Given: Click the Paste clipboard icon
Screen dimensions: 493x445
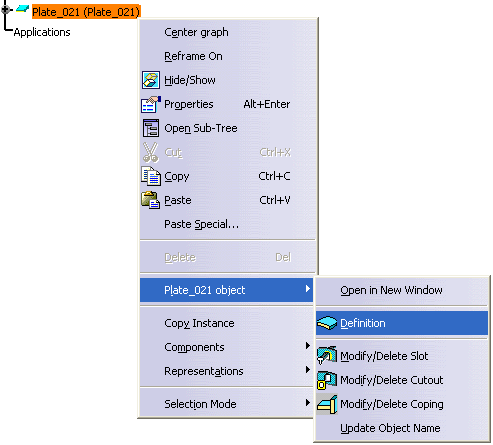Looking at the screenshot, I should (x=151, y=200).
